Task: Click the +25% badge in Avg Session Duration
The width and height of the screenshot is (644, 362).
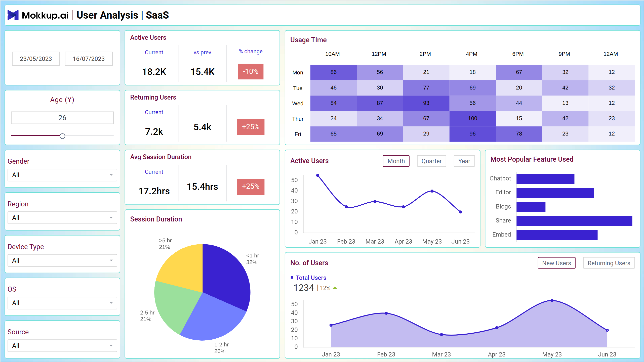Action: 251,187
